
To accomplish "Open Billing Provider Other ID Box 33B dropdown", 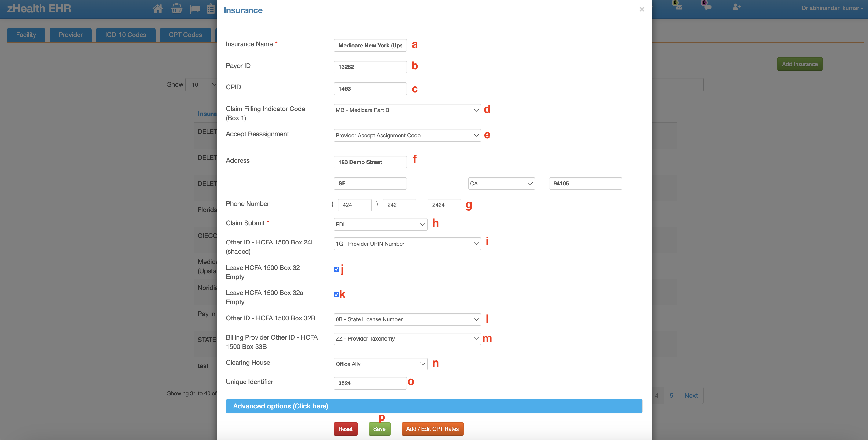I will (x=407, y=338).
